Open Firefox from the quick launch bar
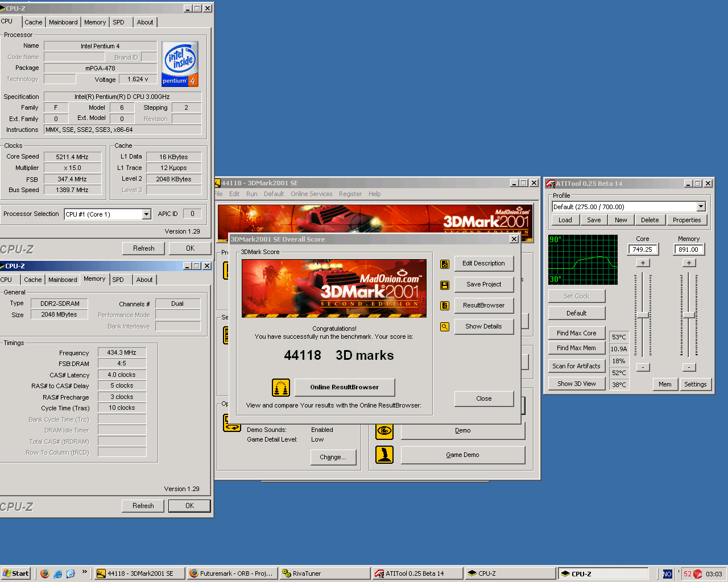This screenshot has width=728, height=582. tap(45, 573)
